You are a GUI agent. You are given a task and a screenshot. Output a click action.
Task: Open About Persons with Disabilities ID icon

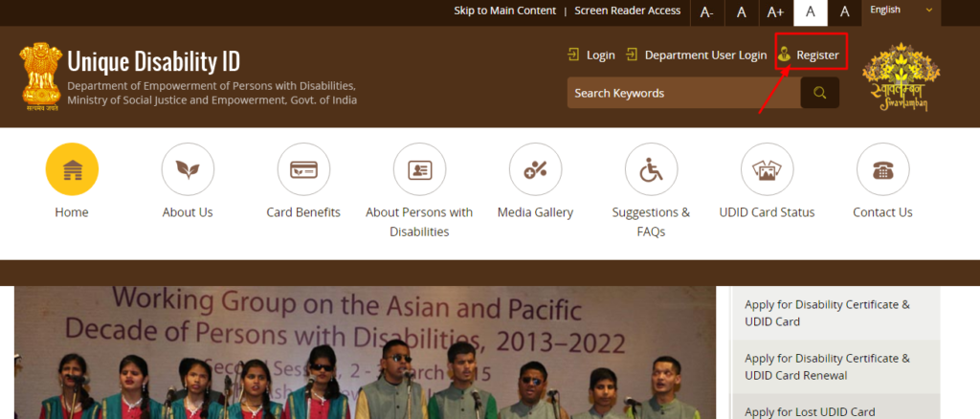(x=419, y=169)
